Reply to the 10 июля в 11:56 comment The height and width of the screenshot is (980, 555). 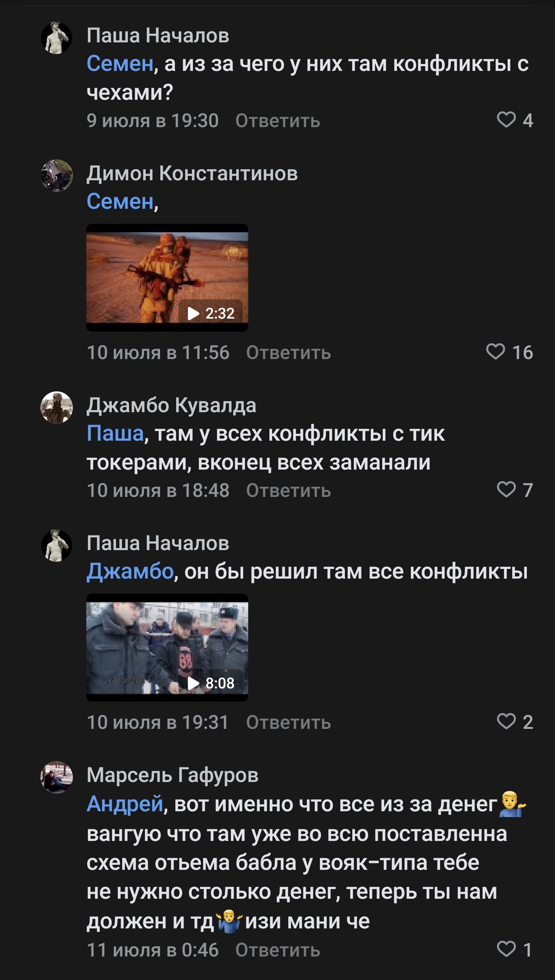coord(288,352)
